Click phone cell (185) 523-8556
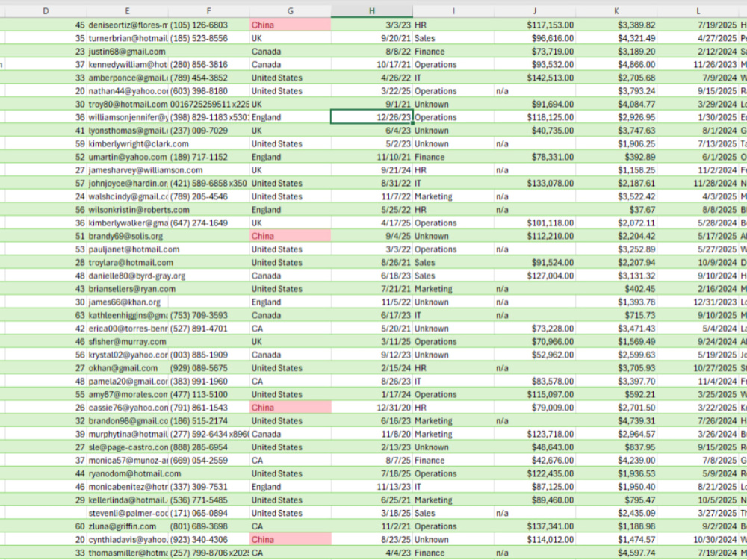747x560 pixels. click(x=208, y=38)
